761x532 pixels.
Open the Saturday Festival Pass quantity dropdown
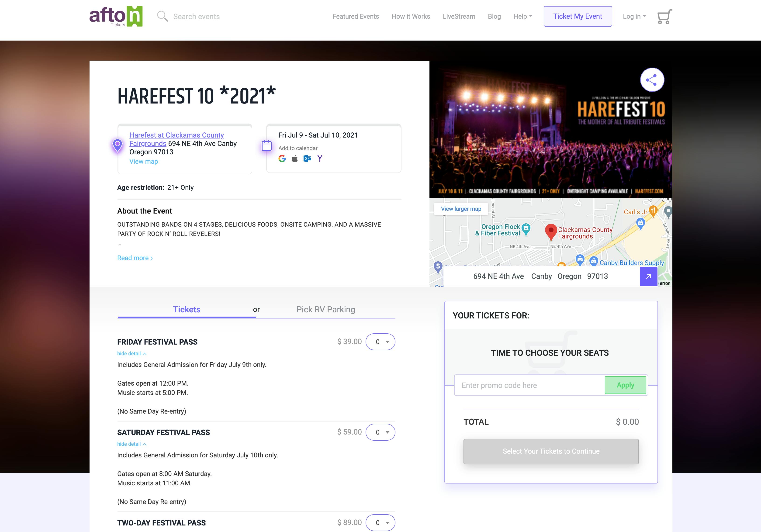click(380, 432)
